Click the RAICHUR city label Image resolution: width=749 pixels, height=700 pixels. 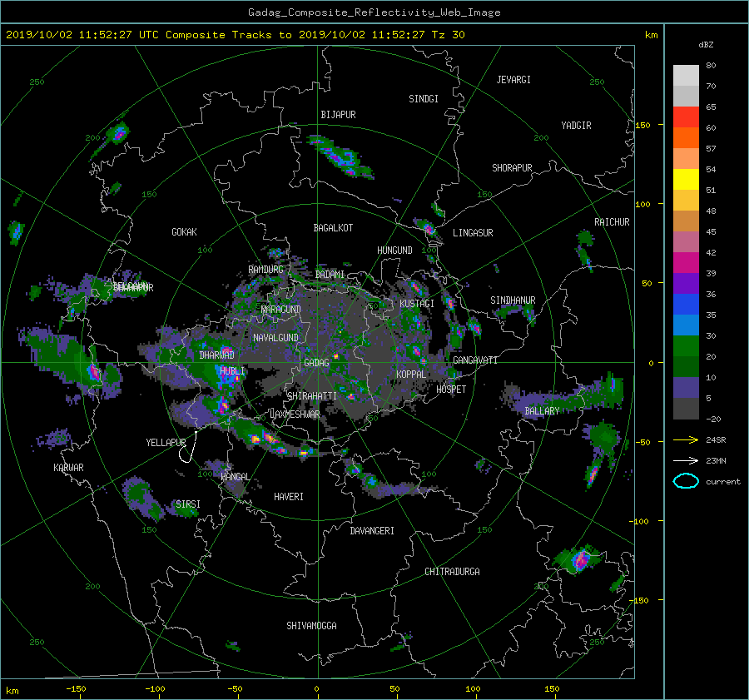612,222
